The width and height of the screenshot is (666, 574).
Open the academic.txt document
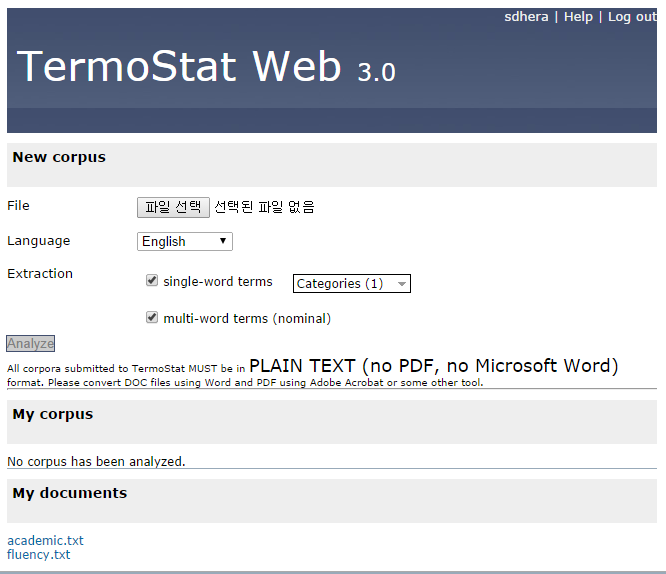pyautogui.click(x=45, y=540)
